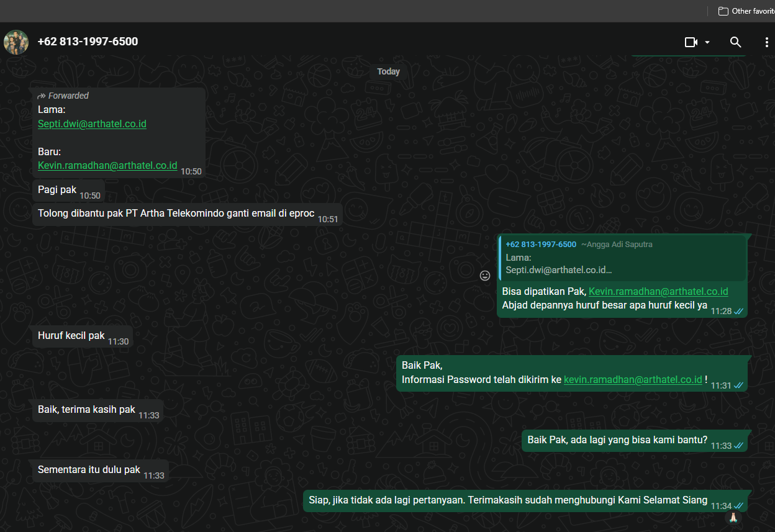Select the 'Pagi pak' message

68,190
